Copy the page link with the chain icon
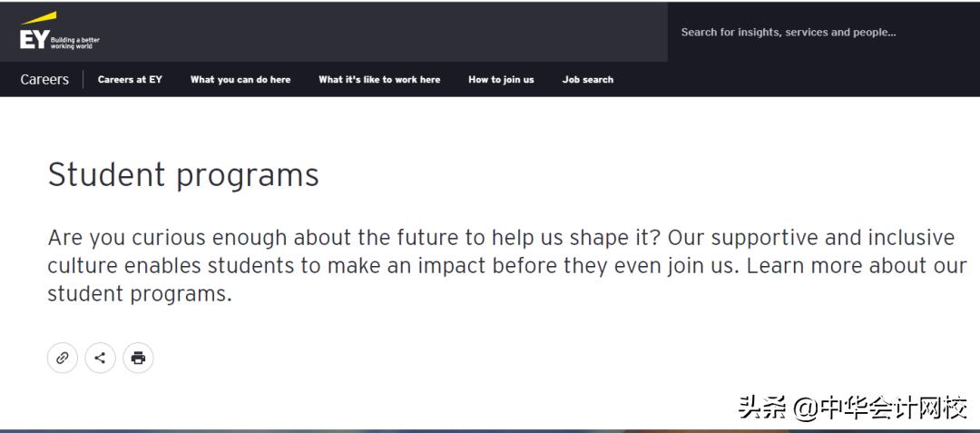Image resolution: width=980 pixels, height=433 pixels. [x=63, y=358]
